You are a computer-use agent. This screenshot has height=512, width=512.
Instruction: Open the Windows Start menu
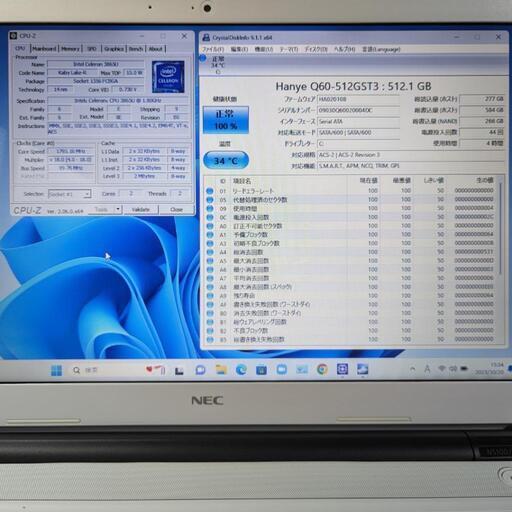[56, 370]
